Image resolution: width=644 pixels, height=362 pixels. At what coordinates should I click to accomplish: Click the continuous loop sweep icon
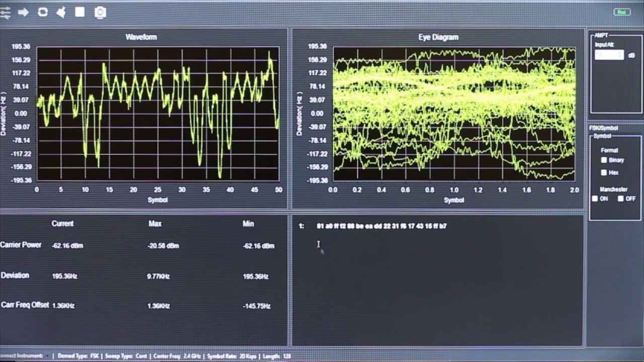[43, 12]
